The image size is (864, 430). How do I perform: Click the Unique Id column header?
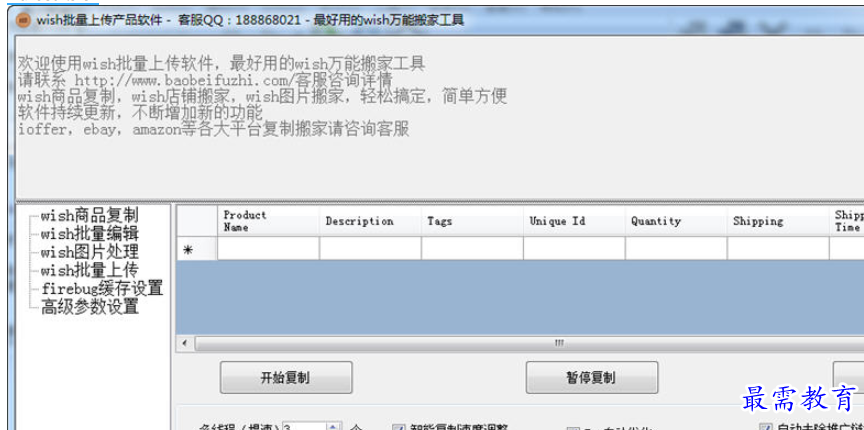tap(574, 221)
